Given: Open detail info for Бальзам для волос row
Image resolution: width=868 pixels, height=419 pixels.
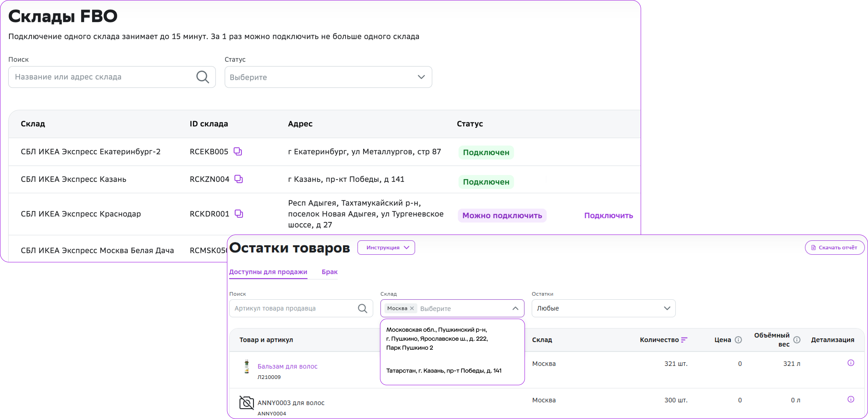Looking at the screenshot, I should 851,363.
